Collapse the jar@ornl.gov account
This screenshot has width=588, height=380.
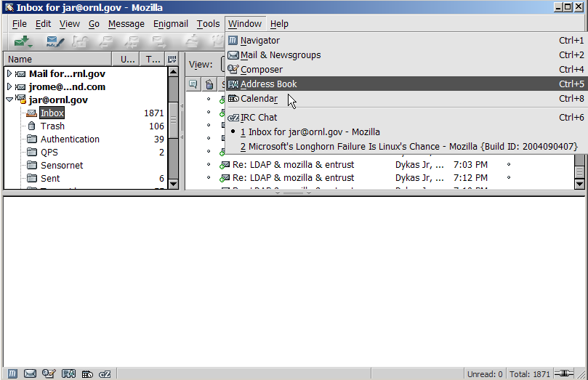pyautogui.click(x=9, y=100)
